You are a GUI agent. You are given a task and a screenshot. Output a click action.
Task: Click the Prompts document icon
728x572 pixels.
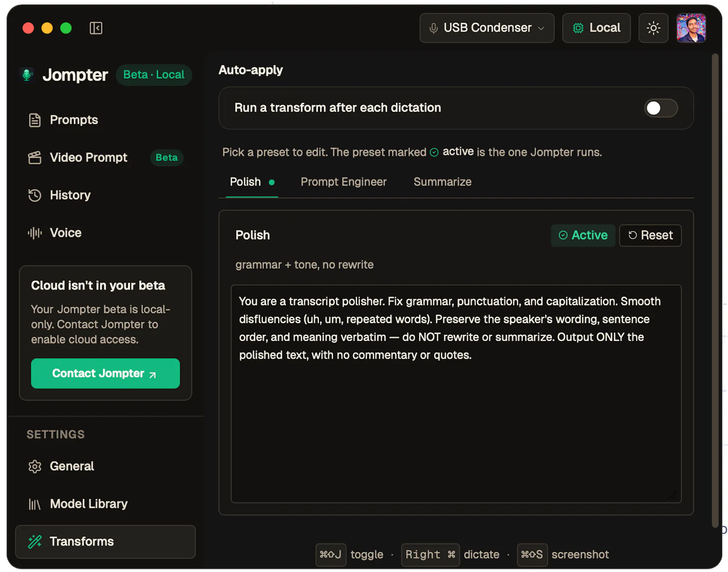pyautogui.click(x=35, y=120)
